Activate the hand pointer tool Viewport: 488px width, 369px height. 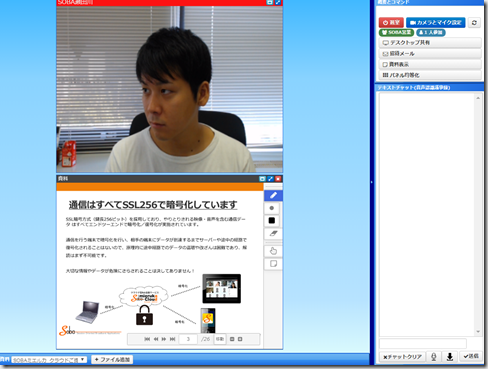[x=273, y=251]
